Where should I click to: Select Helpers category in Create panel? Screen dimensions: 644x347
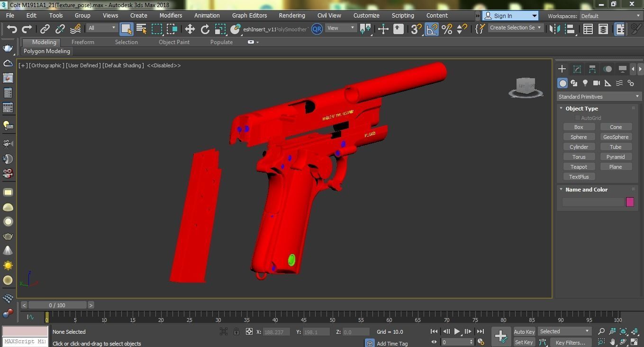point(608,83)
